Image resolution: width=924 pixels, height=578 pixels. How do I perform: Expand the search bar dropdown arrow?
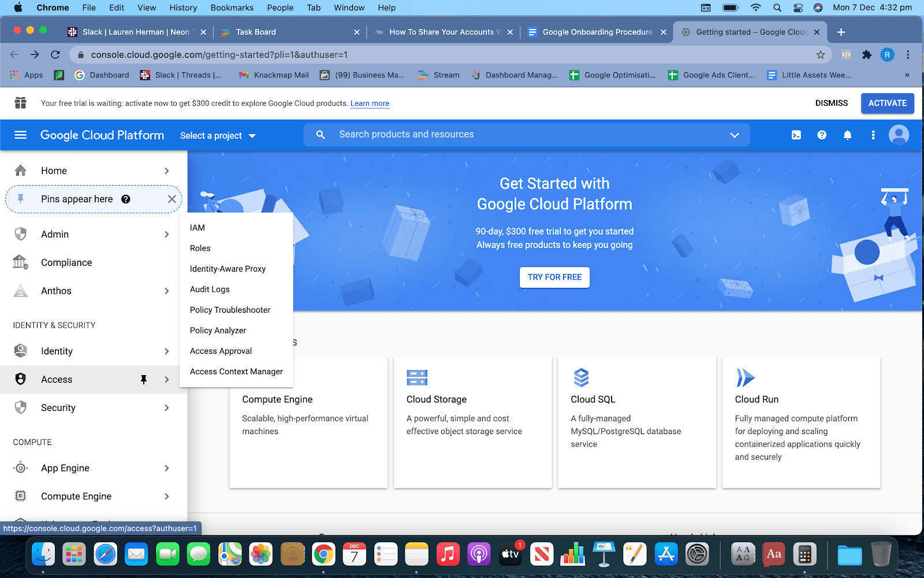point(735,135)
